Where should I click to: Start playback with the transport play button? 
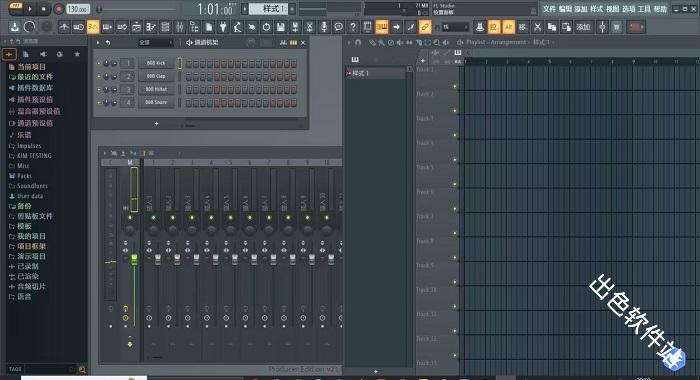point(30,8)
